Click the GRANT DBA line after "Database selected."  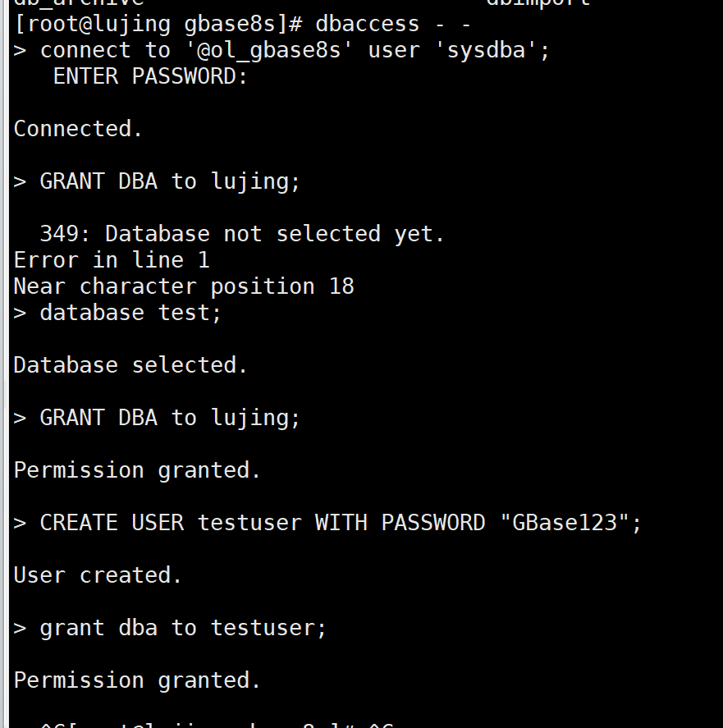tap(170, 418)
